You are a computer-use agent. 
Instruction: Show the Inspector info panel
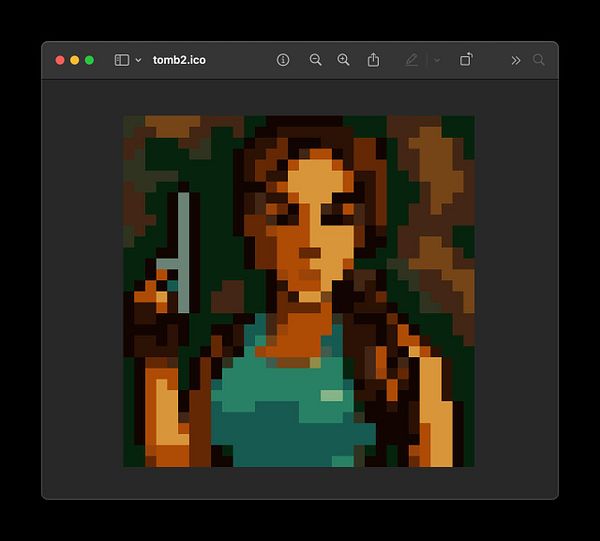point(283,60)
